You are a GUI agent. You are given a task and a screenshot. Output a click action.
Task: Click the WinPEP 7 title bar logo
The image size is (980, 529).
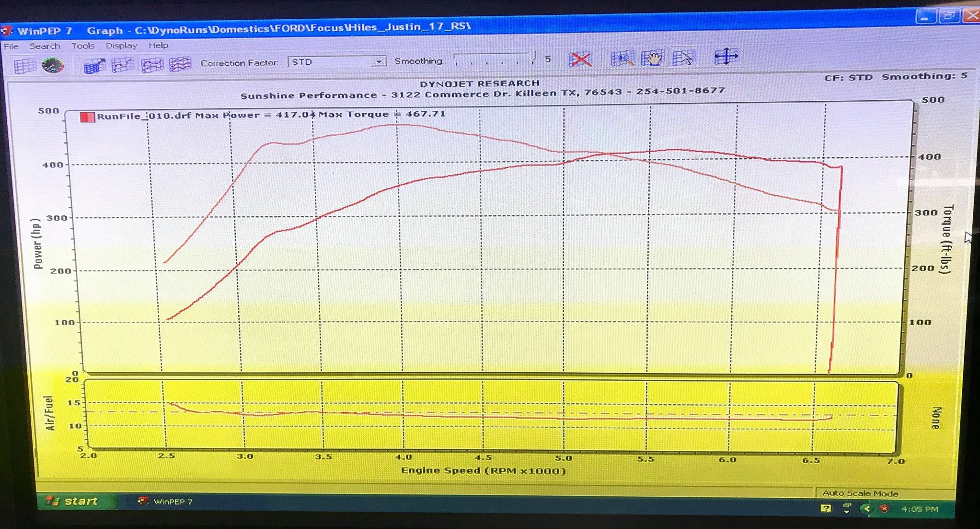(7, 31)
